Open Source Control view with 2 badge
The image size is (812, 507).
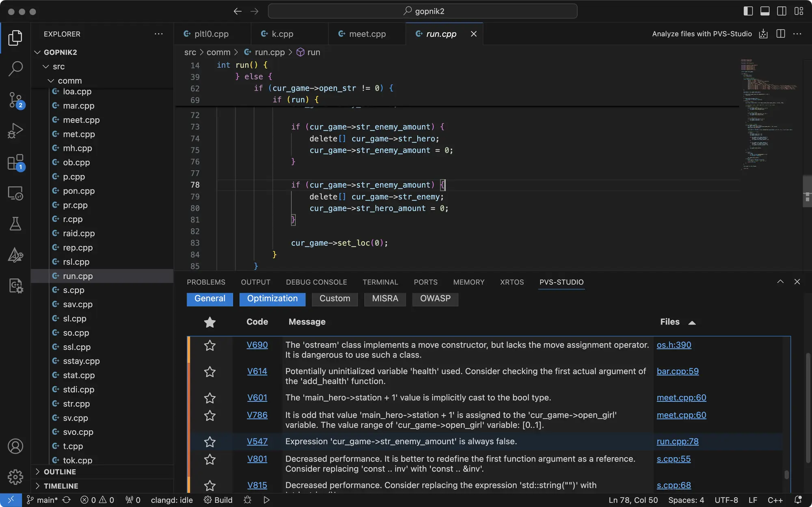pyautogui.click(x=15, y=100)
